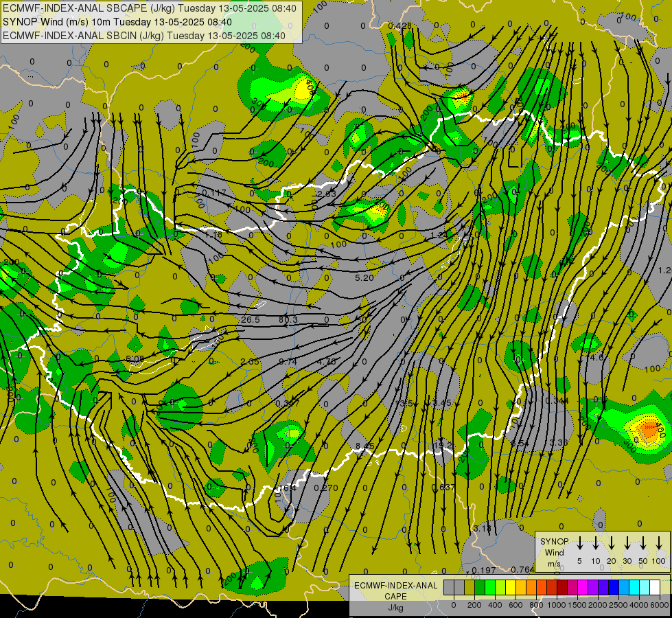Click the 0.347 value on the map

[288, 404]
